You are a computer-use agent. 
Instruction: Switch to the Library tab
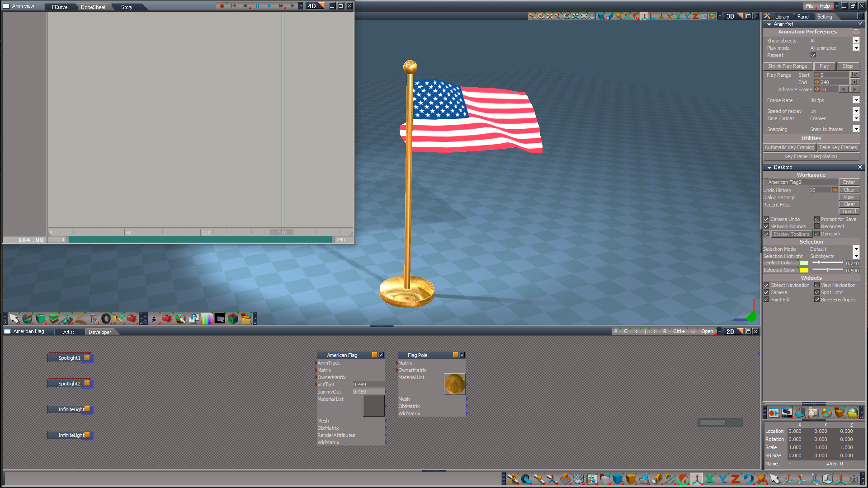click(x=782, y=17)
